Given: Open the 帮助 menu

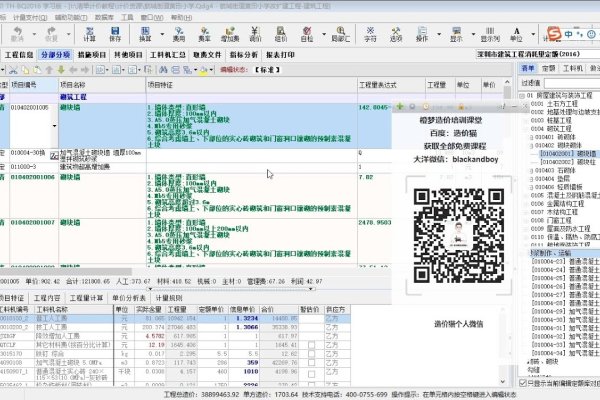Looking at the screenshot, I should (181, 18).
